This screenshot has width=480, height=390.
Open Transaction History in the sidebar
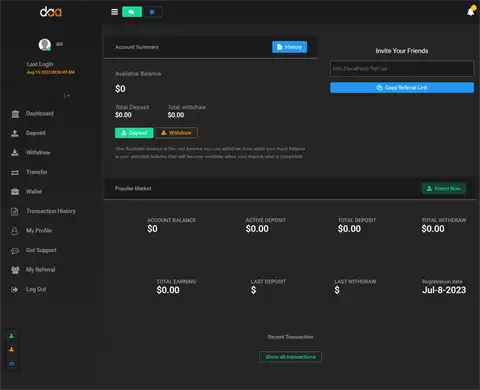[51, 211]
